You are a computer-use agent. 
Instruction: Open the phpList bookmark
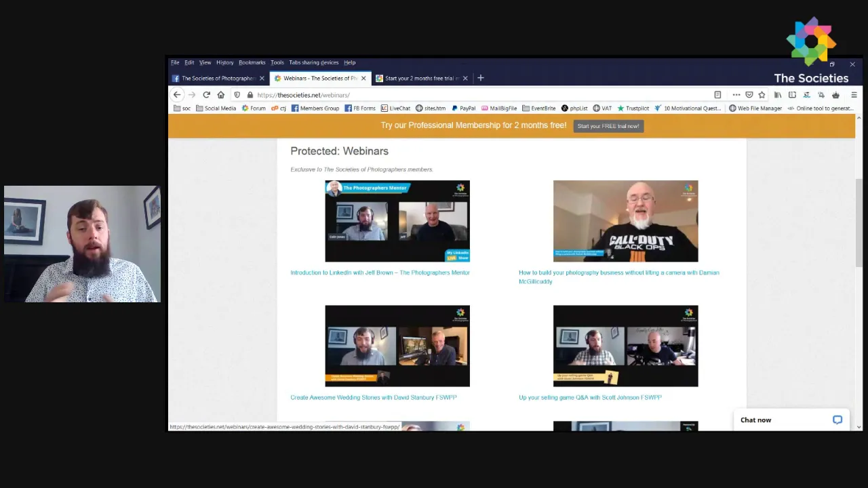(x=574, y=108)
